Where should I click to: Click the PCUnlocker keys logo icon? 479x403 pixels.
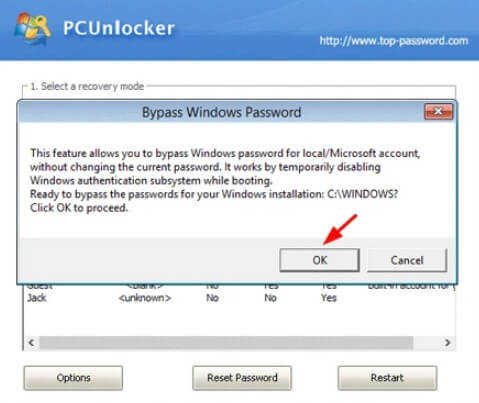coord(32,28)
